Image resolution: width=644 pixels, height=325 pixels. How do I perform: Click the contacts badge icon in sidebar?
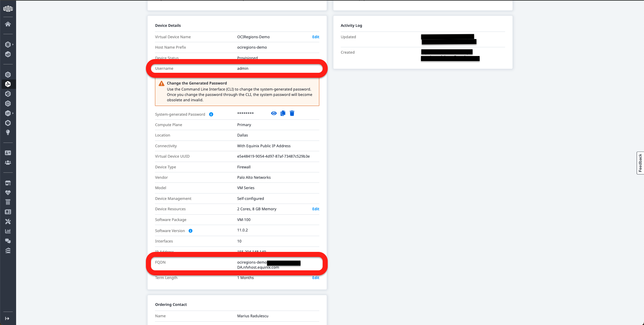(8, 153)
